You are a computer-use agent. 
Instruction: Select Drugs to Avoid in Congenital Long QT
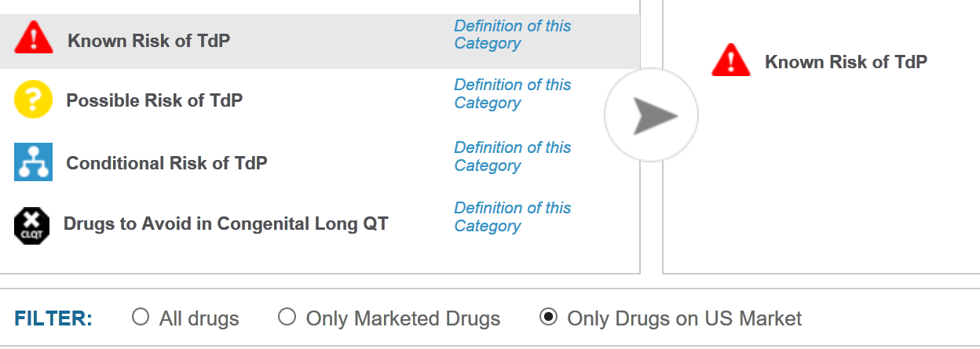pos(226,224)
